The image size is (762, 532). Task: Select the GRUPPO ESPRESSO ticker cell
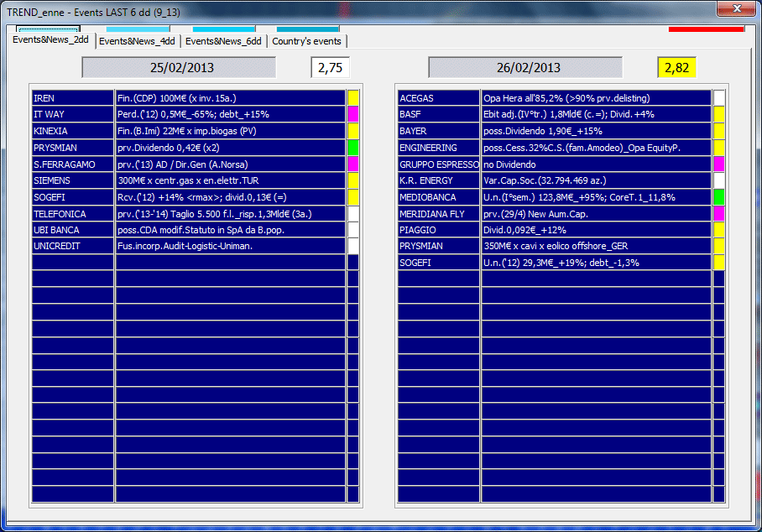click(x=439, y=164)
